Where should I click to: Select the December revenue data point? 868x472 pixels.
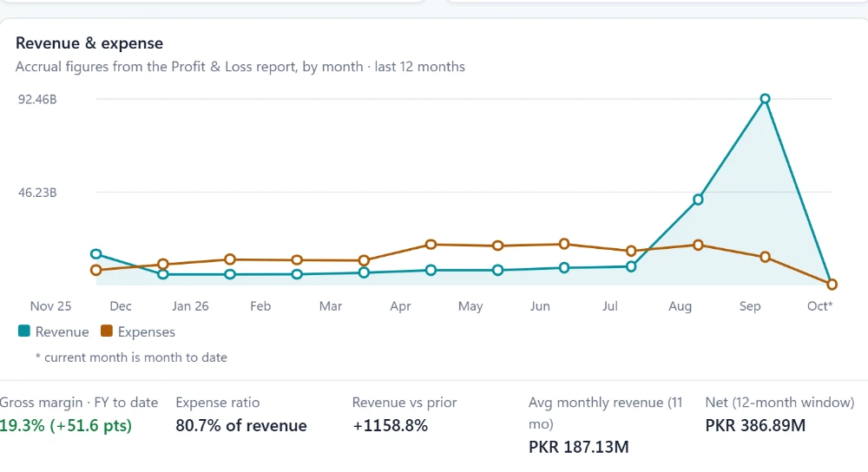pyautogui.click(x=163, y=274)
